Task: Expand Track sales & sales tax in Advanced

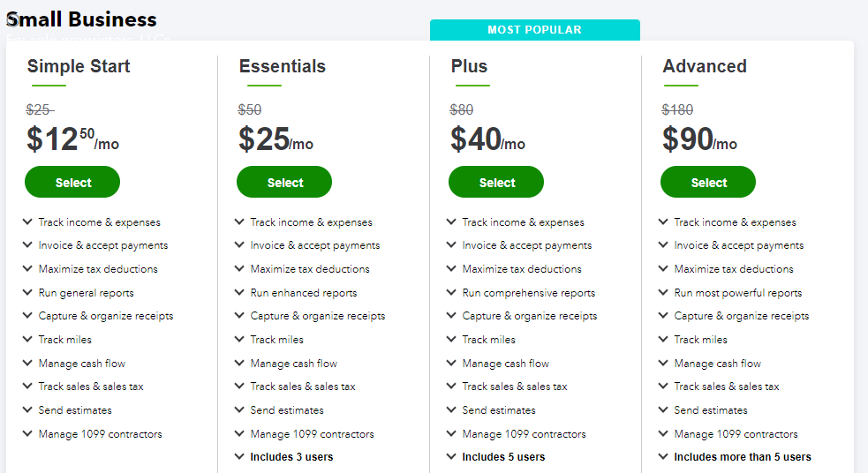Action: click(719, 387)
